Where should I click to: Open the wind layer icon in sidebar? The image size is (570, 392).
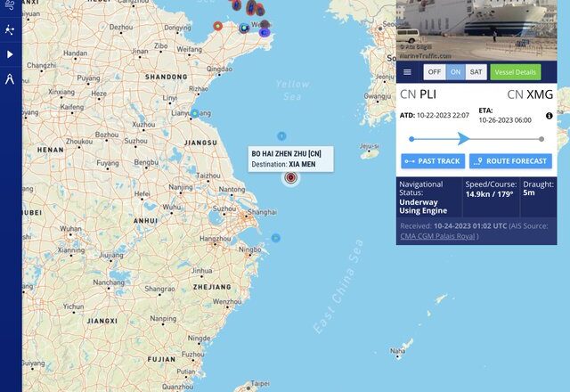click(10, 5)
